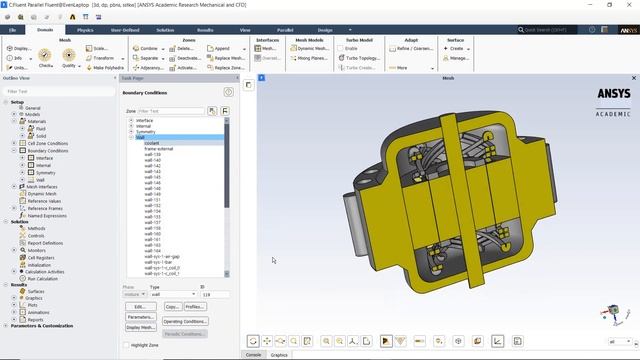Click the Zone filter text field
This screenshot has height=360, width=640.
click(x=171, y=111)
